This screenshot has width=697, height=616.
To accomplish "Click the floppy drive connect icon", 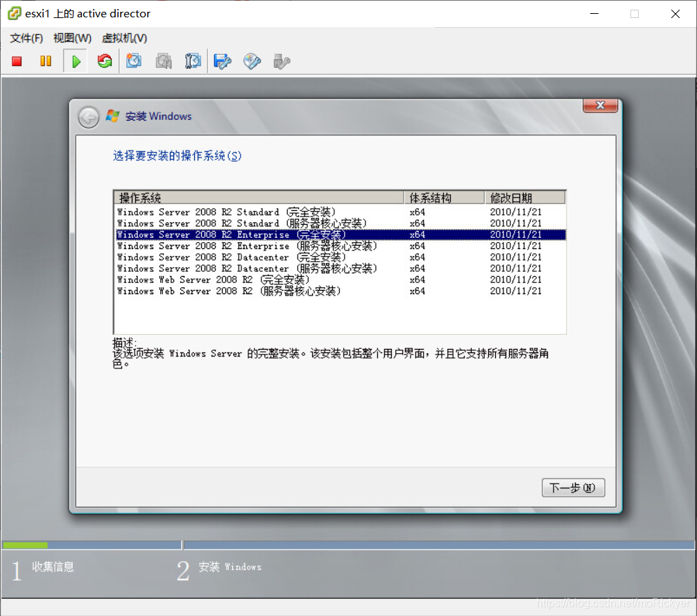I will point(222,61).
